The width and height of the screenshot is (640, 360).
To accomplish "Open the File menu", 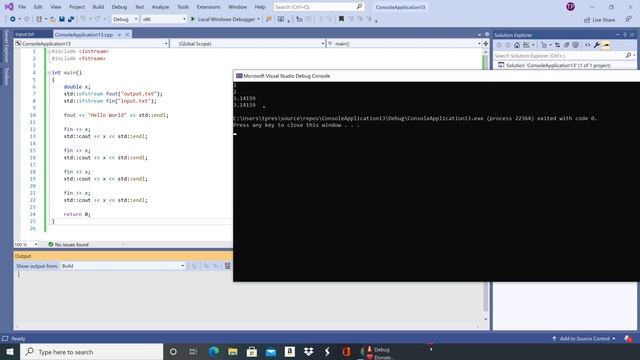I will point(22,7).
